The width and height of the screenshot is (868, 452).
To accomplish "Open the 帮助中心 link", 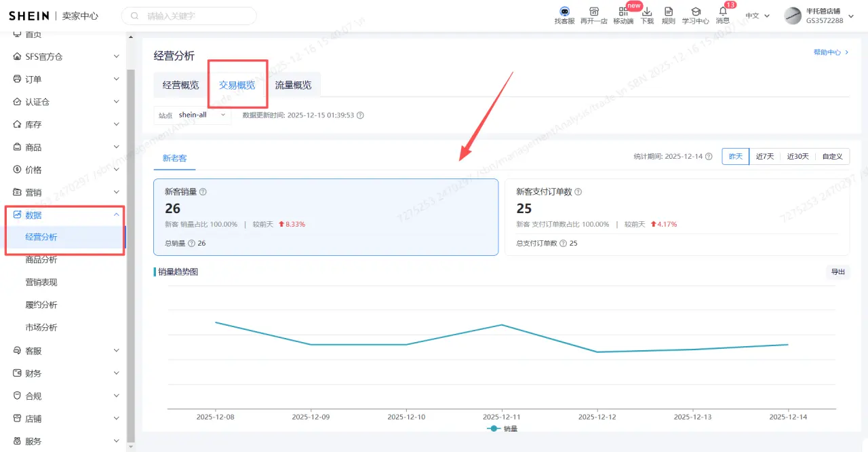I will coord(831,52).
